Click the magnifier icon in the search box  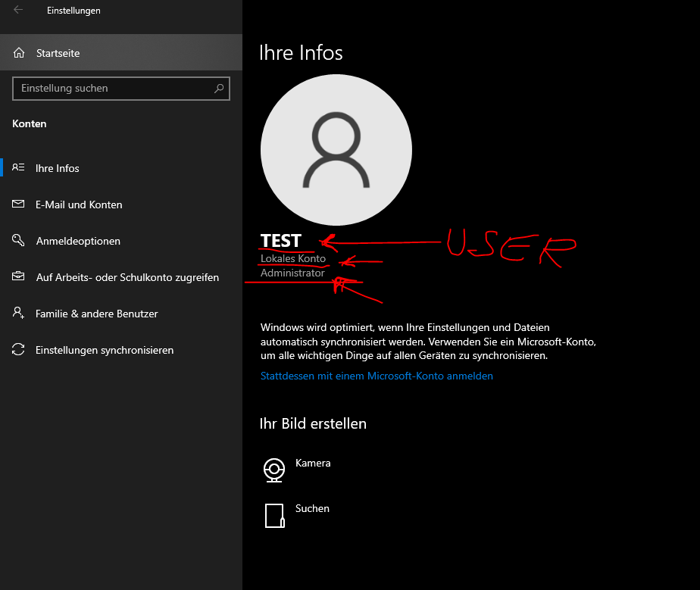219,89
